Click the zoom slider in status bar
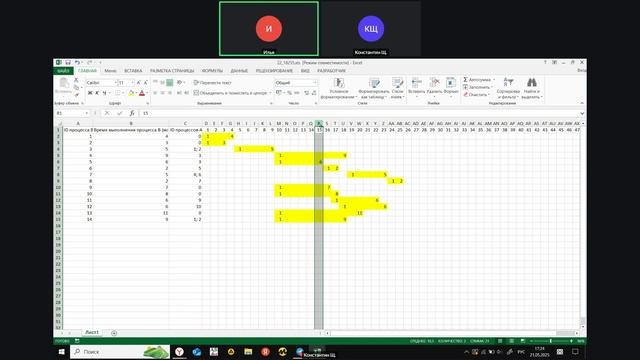Screen dimensions: 640x360 [x=551, y=341]
